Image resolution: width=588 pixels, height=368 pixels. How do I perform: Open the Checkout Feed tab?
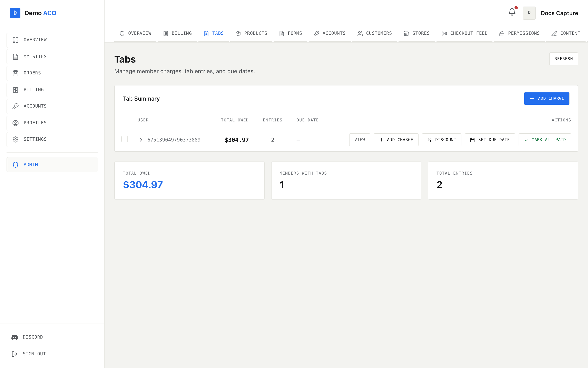point(464,34)
